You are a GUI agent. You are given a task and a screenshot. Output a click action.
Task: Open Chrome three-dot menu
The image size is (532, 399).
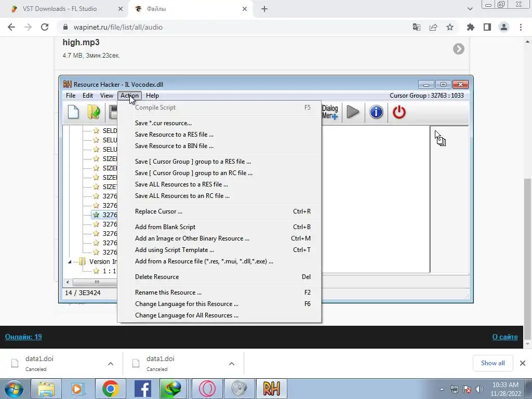tap(521, 27)
